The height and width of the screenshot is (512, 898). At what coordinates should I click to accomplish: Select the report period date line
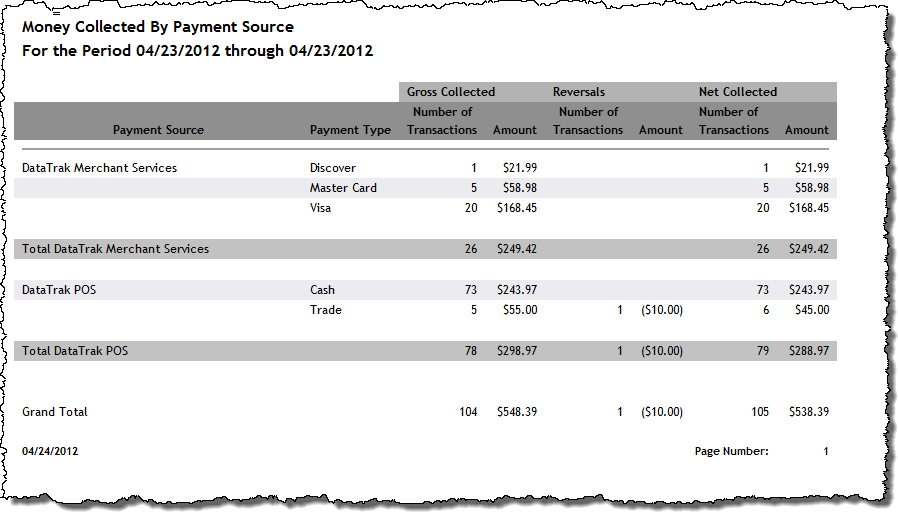(198, 50)
